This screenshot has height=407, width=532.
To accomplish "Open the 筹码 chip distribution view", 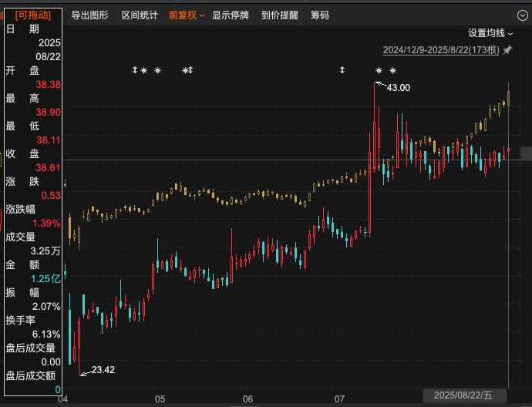I will [319, 15].
